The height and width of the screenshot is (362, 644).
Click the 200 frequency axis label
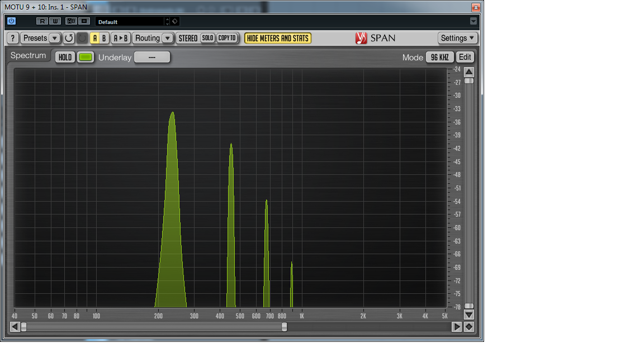[x=159, y=316]
